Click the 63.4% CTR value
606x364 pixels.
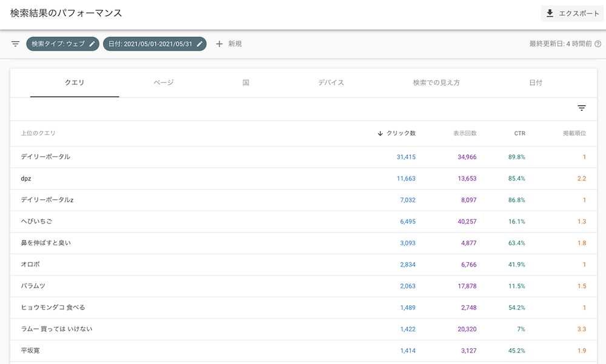coord(517,243)
